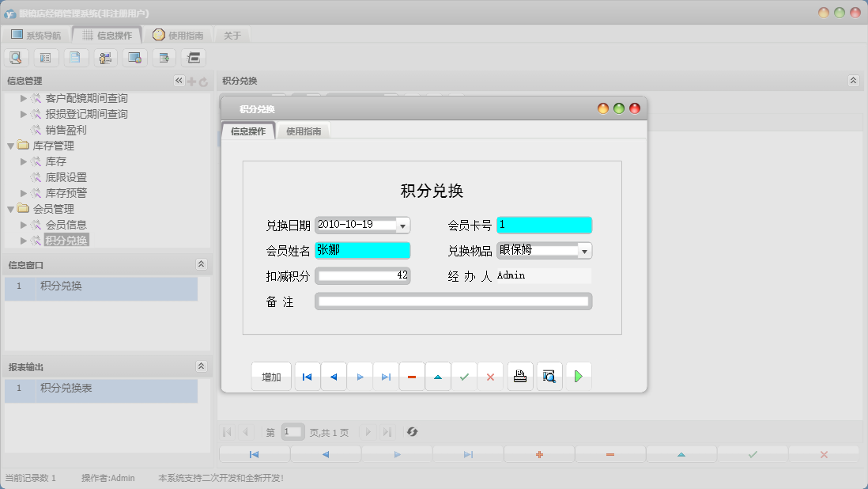Select the magnifier search icon on the toolbar
The height and width of the screenshot is (489, 868).
16,57
